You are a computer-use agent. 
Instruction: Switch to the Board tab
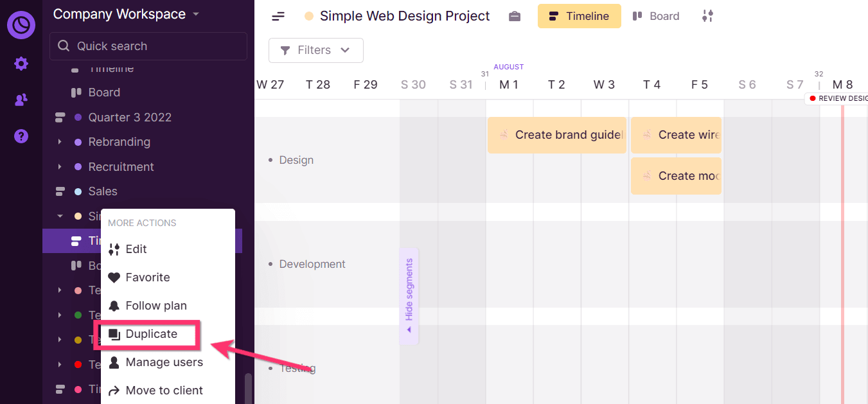point(656,15)
